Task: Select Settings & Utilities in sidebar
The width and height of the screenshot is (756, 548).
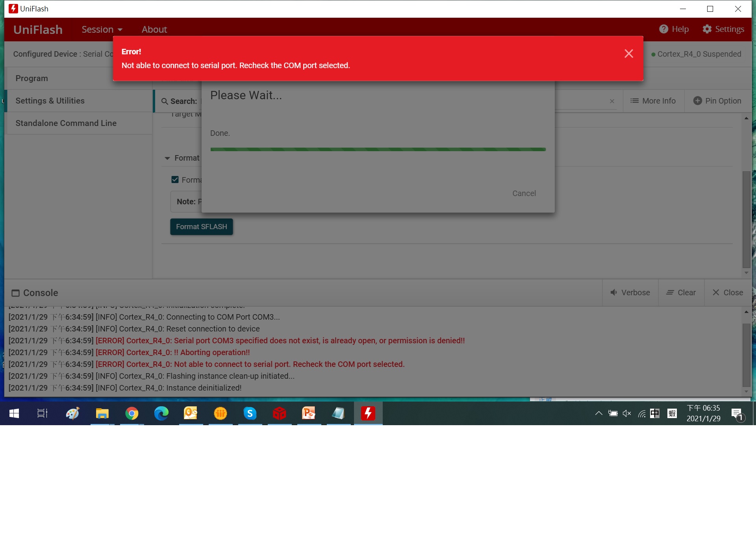Action: pos(79,101)
